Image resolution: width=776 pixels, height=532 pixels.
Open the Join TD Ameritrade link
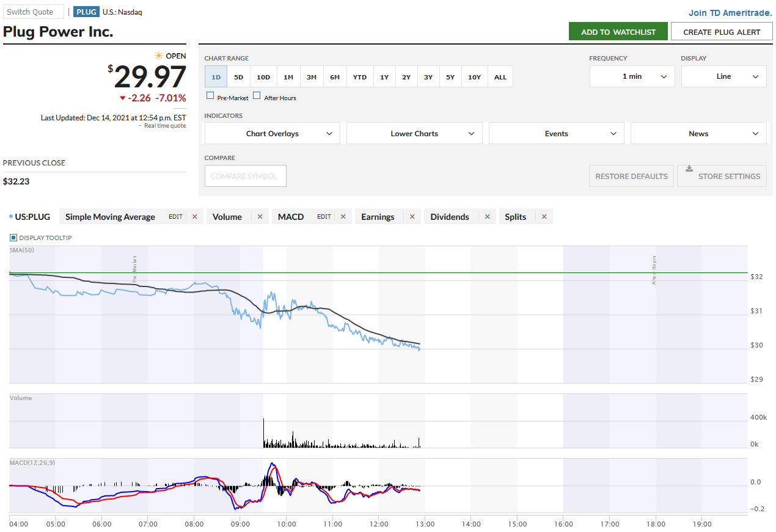730,12
